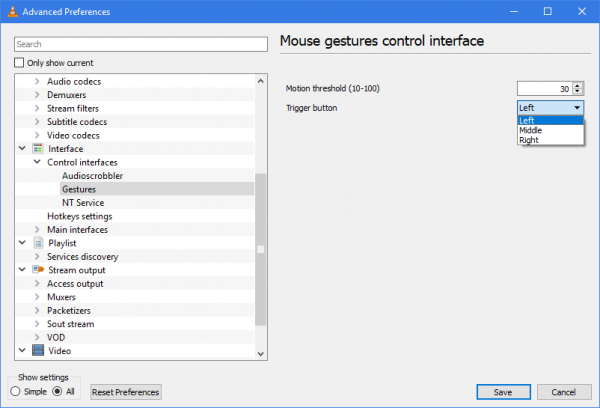Collapse the Video section
600x408 pixels.
[22, 350]
